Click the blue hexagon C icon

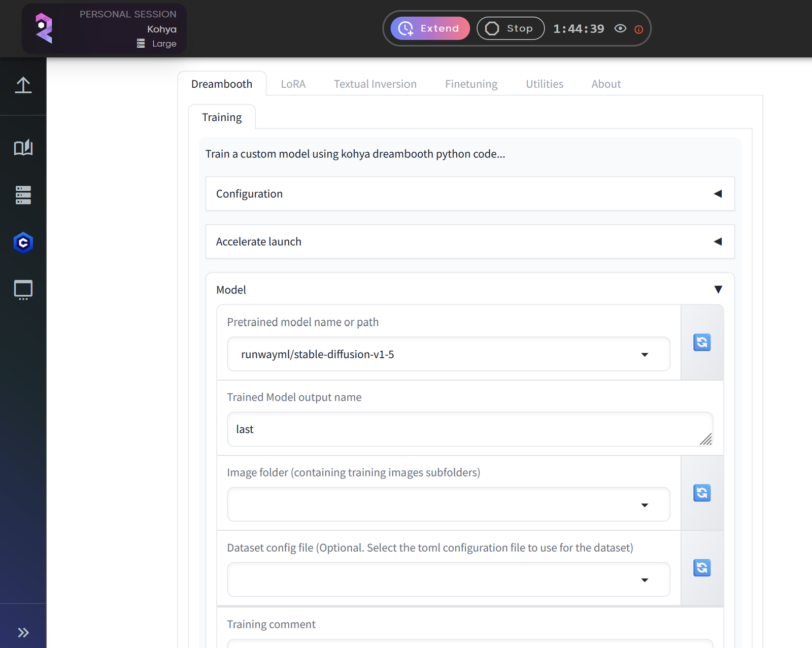[23, 243]
